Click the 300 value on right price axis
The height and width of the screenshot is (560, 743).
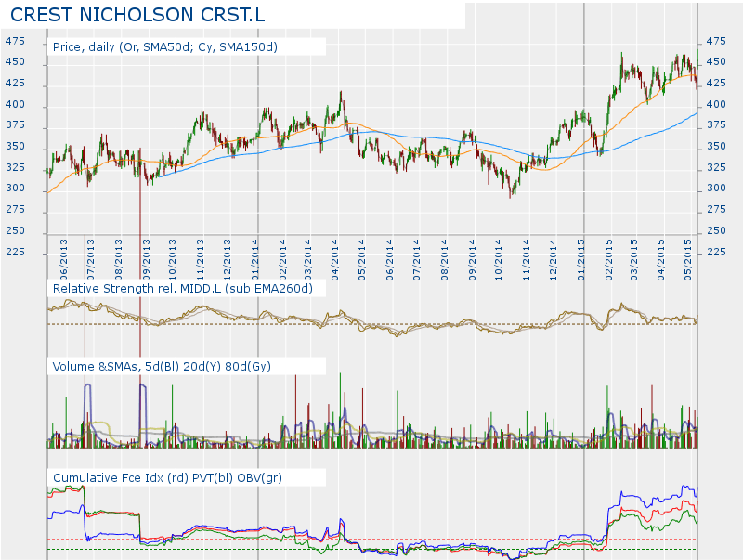716,189
